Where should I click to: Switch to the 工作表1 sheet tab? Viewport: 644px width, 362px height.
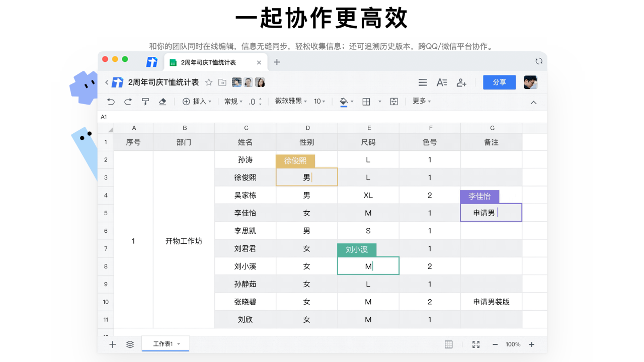(x=164, y=344)
